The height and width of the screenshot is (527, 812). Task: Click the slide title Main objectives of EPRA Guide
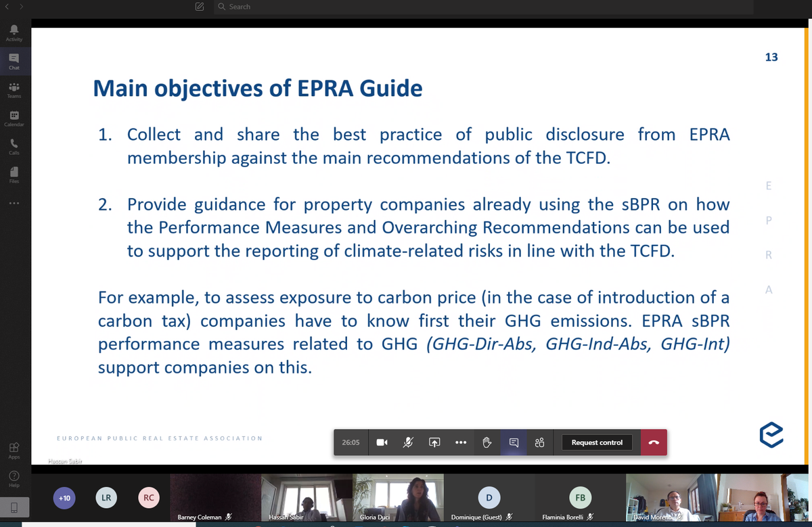pyautogui.click(x=257, y=89)
